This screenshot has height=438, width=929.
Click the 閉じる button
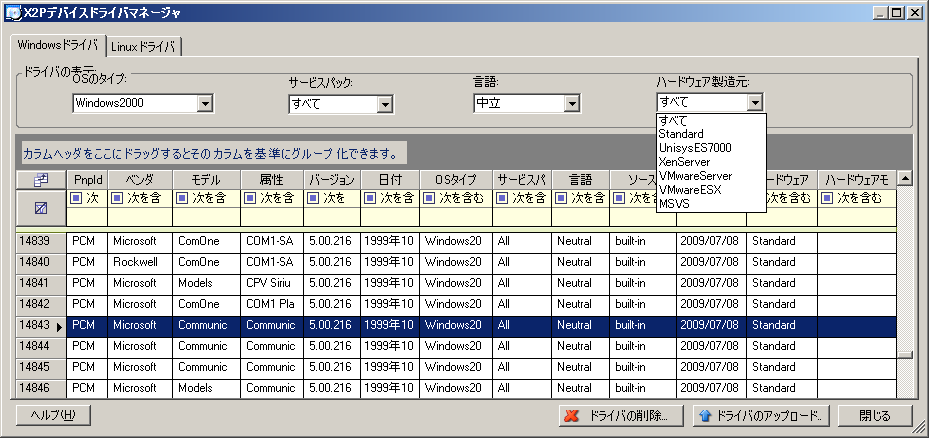pos(874,415)
